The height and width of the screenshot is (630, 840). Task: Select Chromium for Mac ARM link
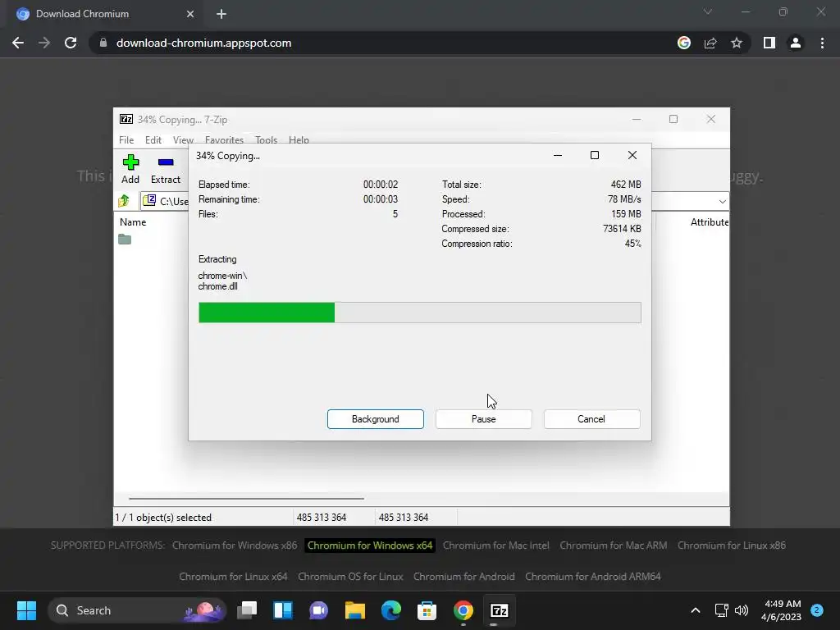coord(614,546)
